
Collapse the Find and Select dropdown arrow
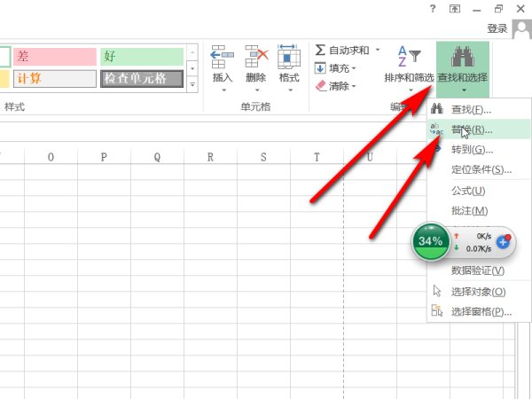click(x=464, y=90)
